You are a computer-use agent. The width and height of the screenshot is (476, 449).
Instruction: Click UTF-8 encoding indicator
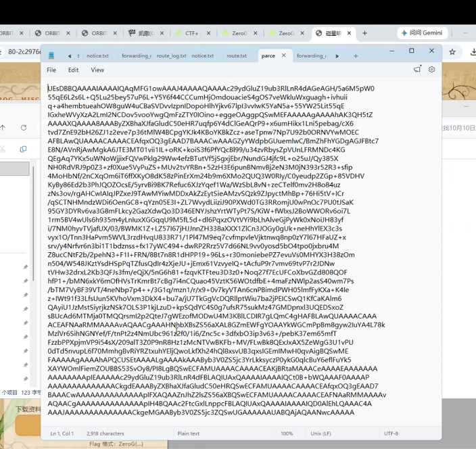click(x=391, y=433)
